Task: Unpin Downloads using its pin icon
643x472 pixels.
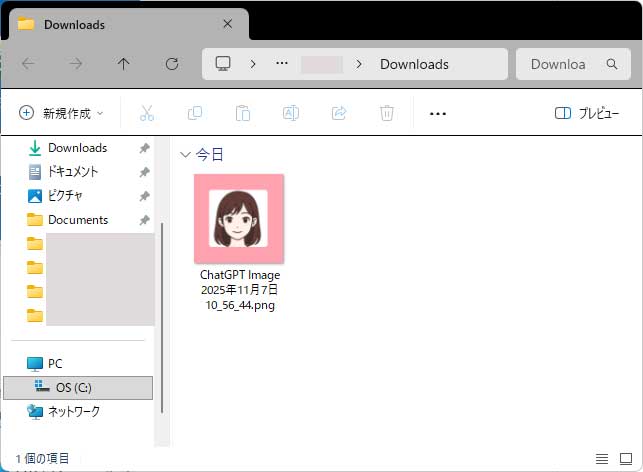Action: (x=144, y=148)
